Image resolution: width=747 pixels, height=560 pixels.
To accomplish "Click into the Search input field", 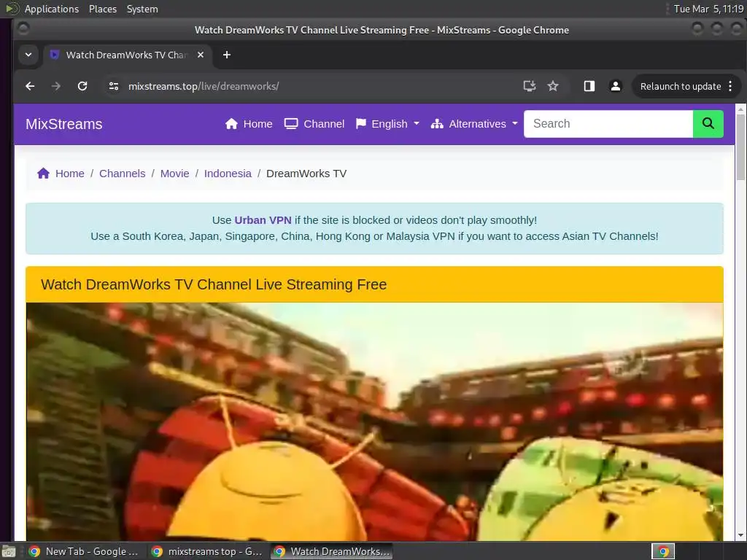I will coord(608,124).
